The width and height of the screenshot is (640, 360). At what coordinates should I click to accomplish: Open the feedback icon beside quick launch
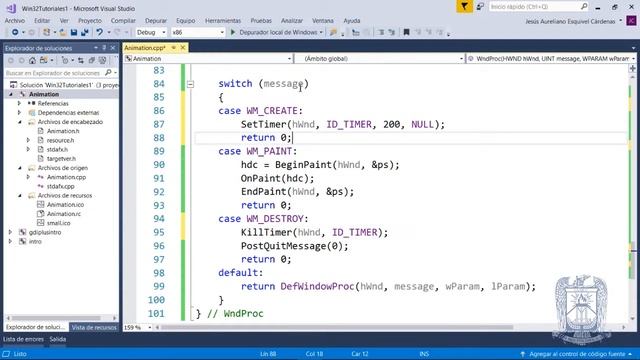tap(480, 7)
